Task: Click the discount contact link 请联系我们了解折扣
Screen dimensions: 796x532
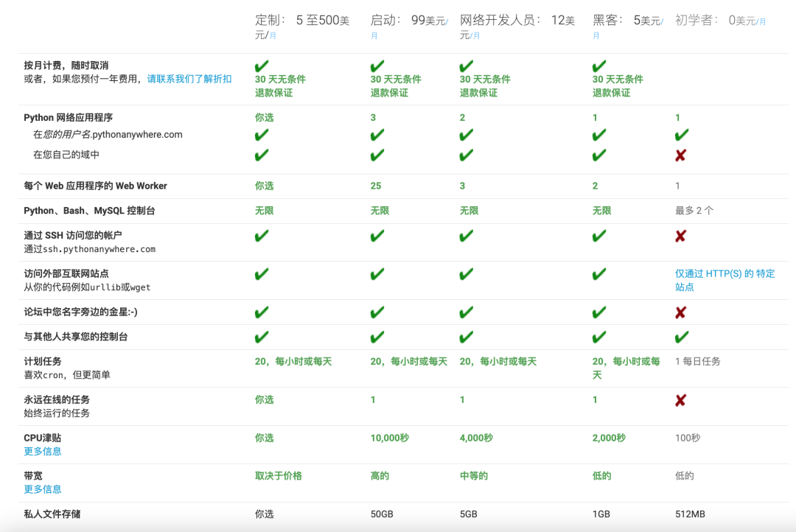Action: tap(189, 79)
